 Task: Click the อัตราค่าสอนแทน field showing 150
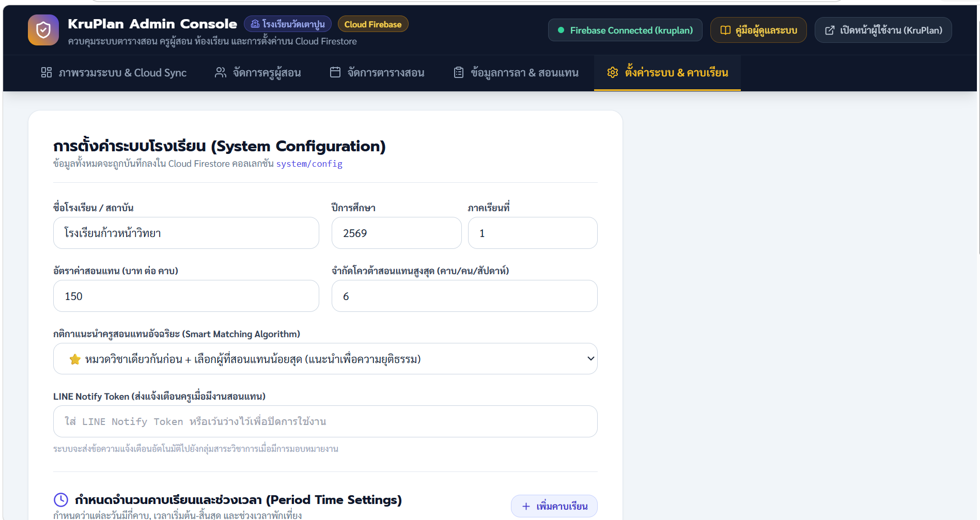point(186,296)
